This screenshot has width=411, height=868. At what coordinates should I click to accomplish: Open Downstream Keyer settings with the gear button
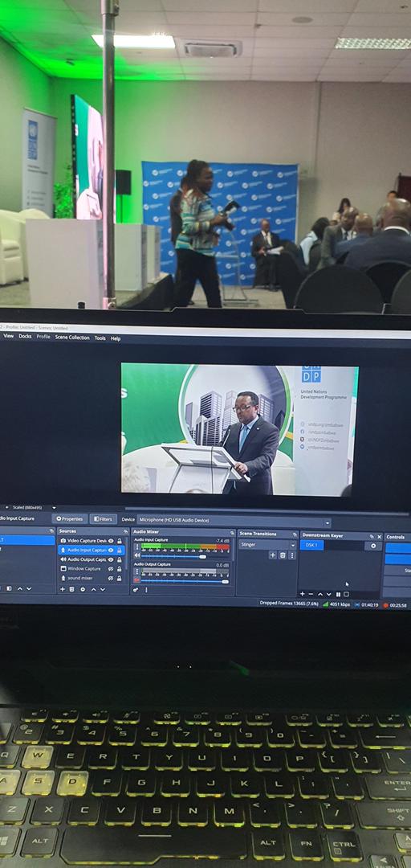(373, 546)
